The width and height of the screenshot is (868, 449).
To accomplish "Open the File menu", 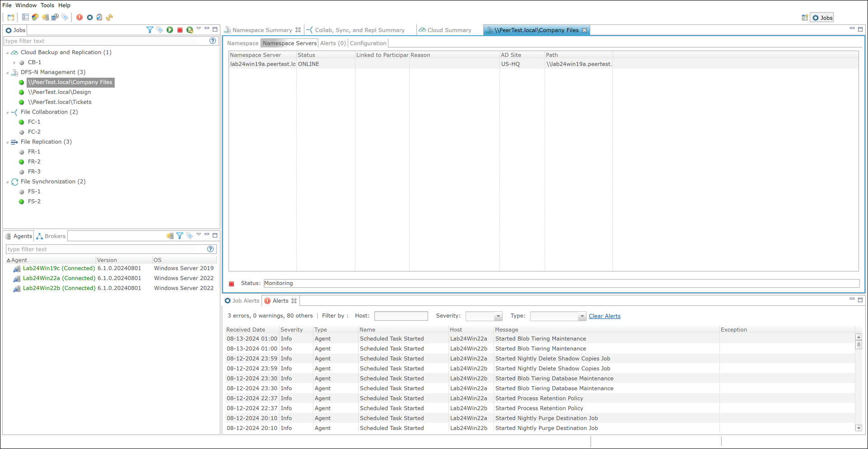I will tap(7, 5).
